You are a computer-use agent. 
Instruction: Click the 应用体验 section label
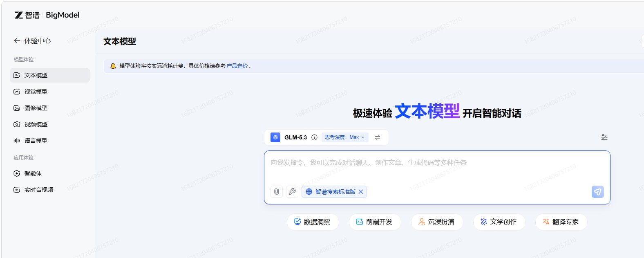[24, 157]
